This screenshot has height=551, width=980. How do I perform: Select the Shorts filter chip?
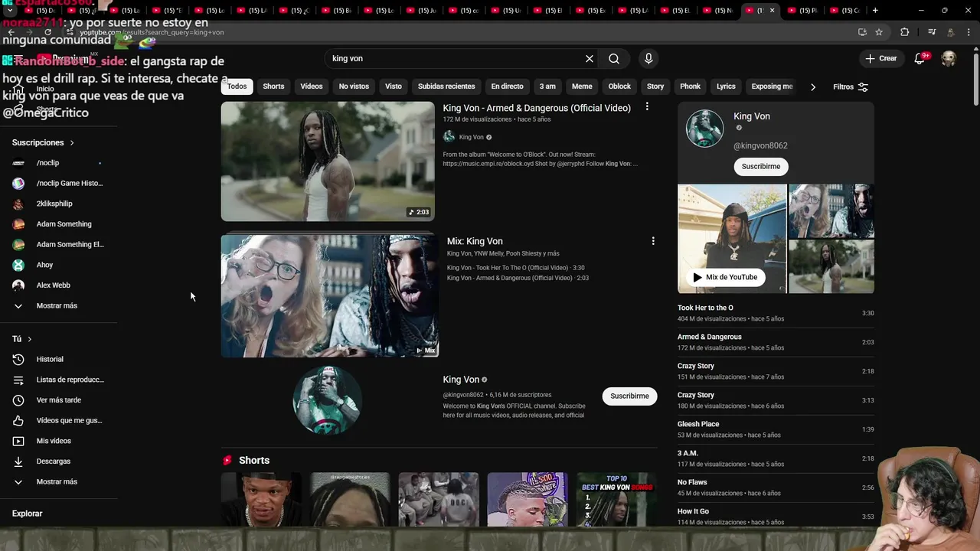[273, 86]
